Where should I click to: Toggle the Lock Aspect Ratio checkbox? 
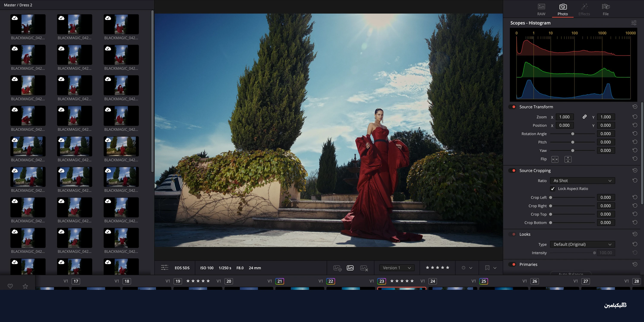[553, 189]
